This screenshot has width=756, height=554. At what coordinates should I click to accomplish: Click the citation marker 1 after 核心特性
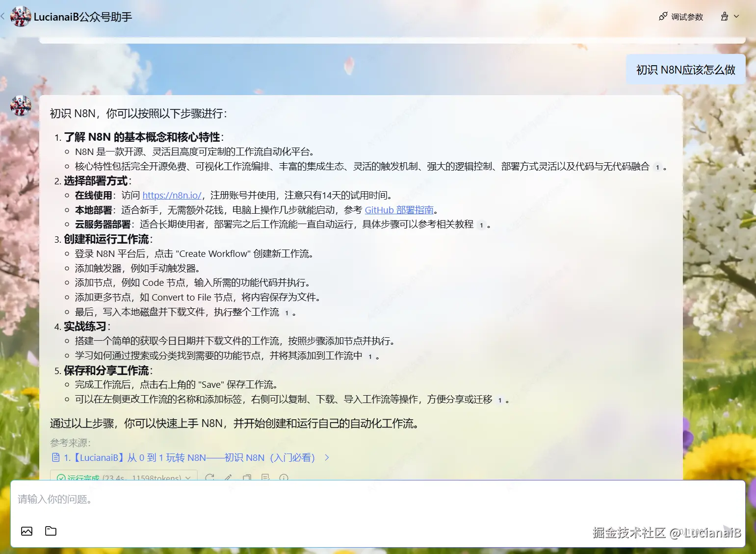click(x=657, y=167)
